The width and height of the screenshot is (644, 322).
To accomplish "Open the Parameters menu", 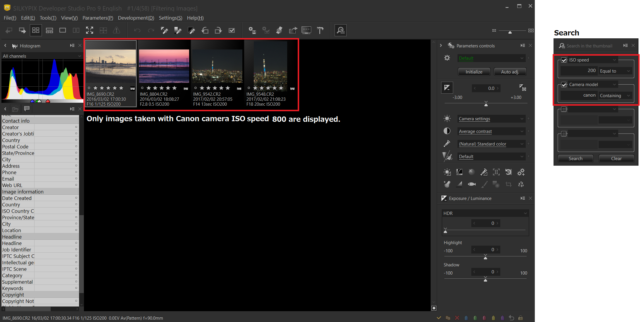I will (98, 18).
